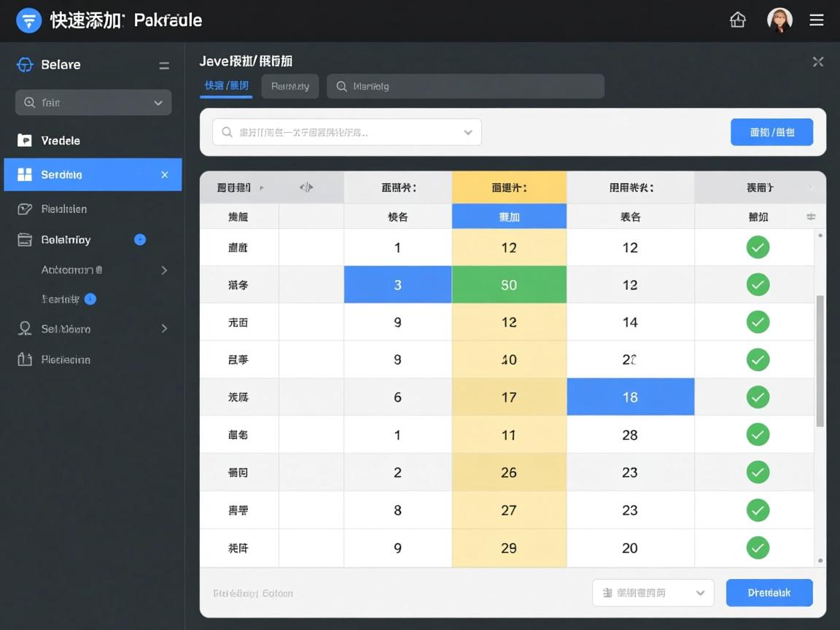Image resolution: width=840 pixels, height=630 pixels.
Task: Select the first blue underlined tab
Action: [x=226, y=86]
